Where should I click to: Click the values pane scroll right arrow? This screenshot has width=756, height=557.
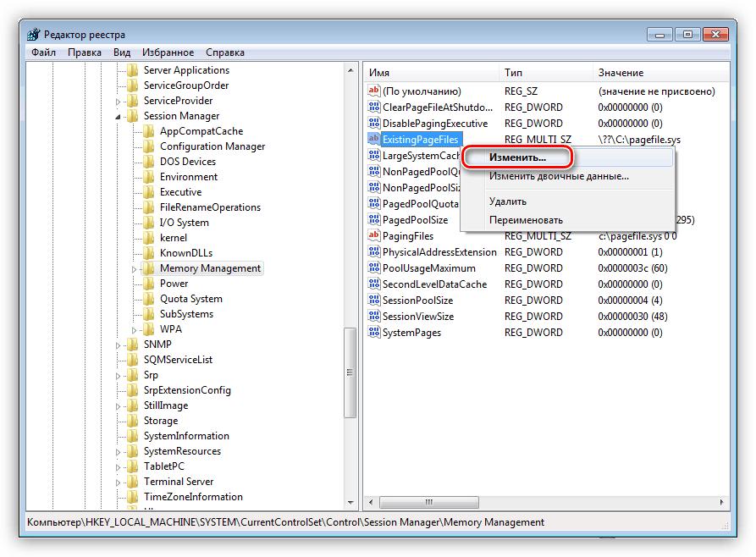click(x=721, y=502)
